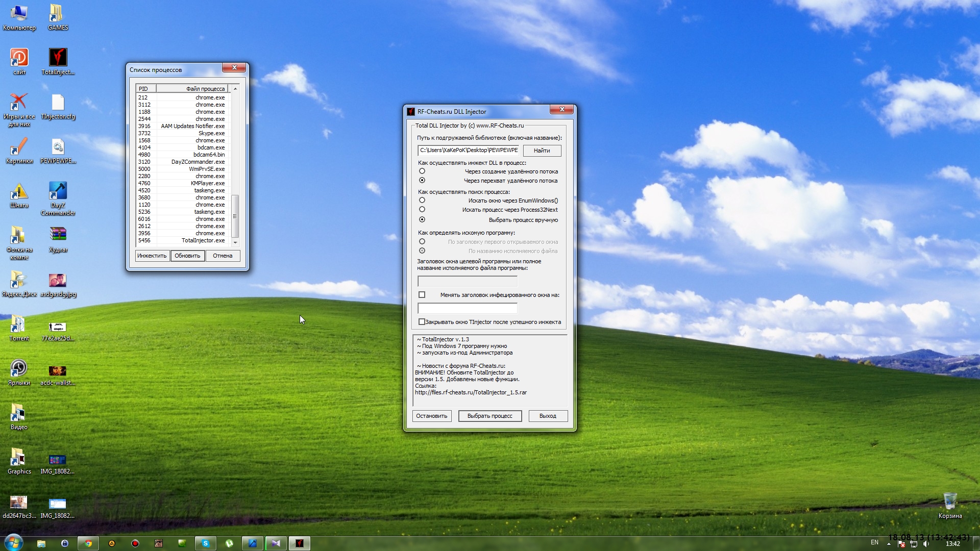This screenshot has height=551, width=980.
Task: Select Искать окно через EnumWindows() option
Action: [422, 201]
